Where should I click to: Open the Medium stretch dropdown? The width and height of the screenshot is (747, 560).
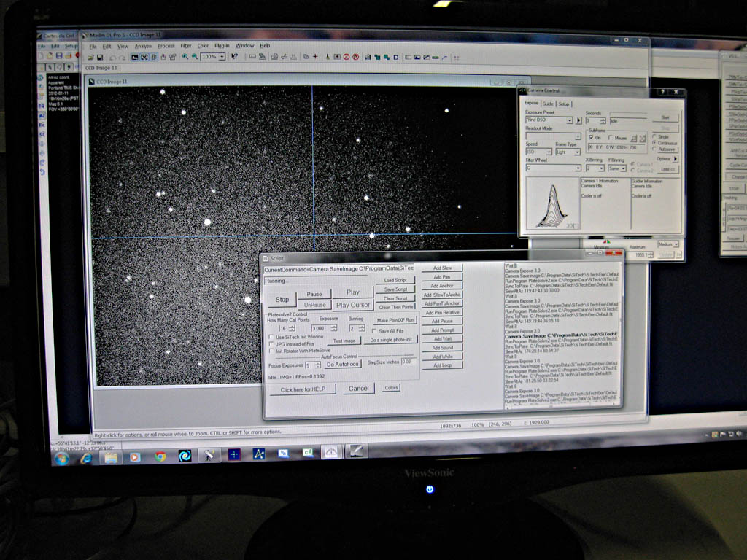(x=676, y=244)
